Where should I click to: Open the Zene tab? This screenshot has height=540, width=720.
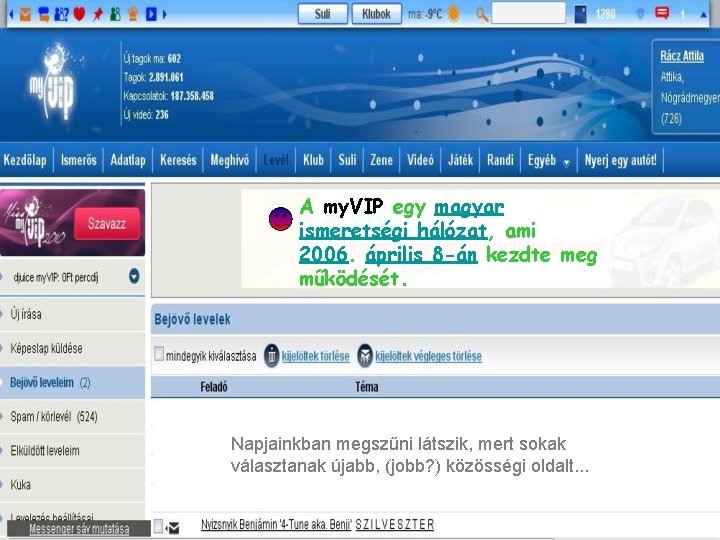click(382, 160)
